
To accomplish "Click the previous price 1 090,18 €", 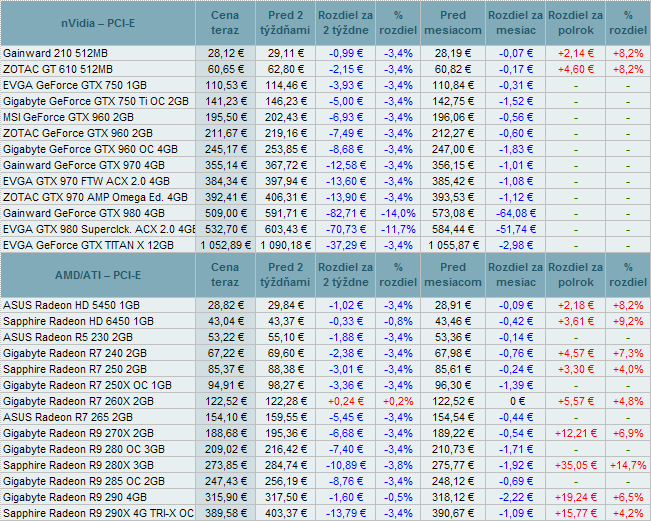I will pyautogui.click(x=286, y=245).
